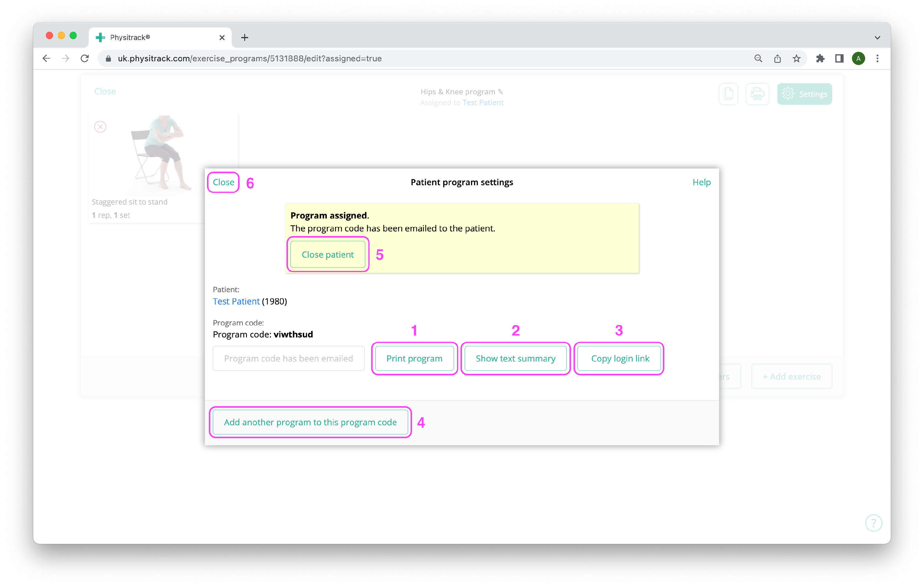The image size is (924, 588).
Task: Toggle the browser side panel icon
Action: pos(839,58)
